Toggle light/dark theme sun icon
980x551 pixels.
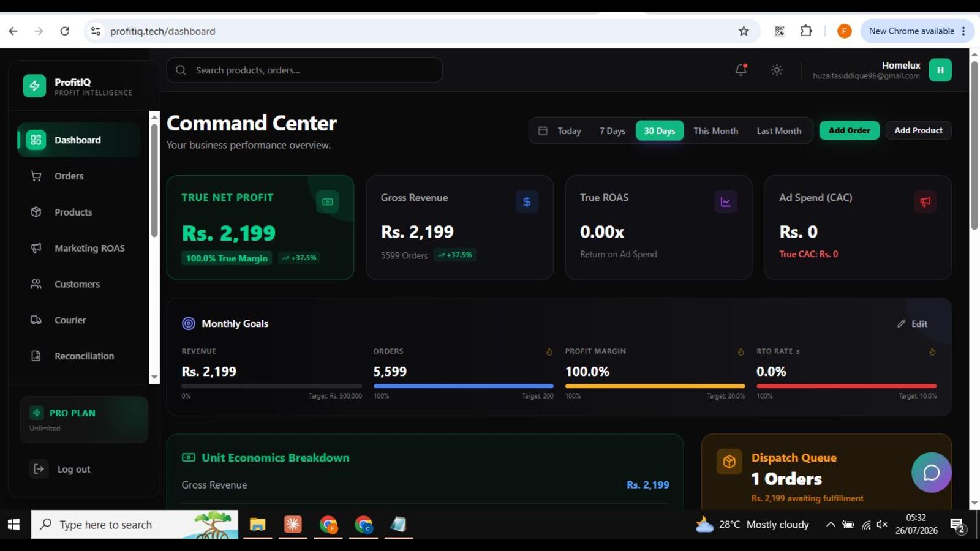click(x=777, y=70)
